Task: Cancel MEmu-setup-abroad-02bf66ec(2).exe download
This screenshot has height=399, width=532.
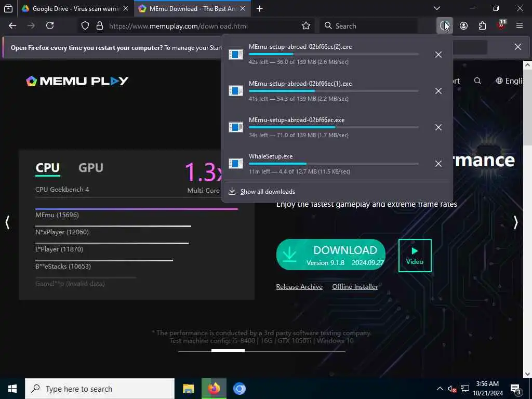Action: 438,55
